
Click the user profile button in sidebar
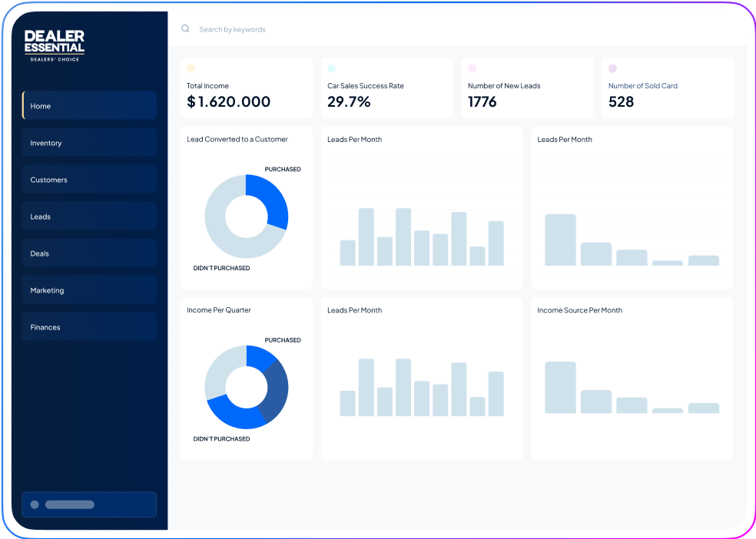(x=89, y=504)
